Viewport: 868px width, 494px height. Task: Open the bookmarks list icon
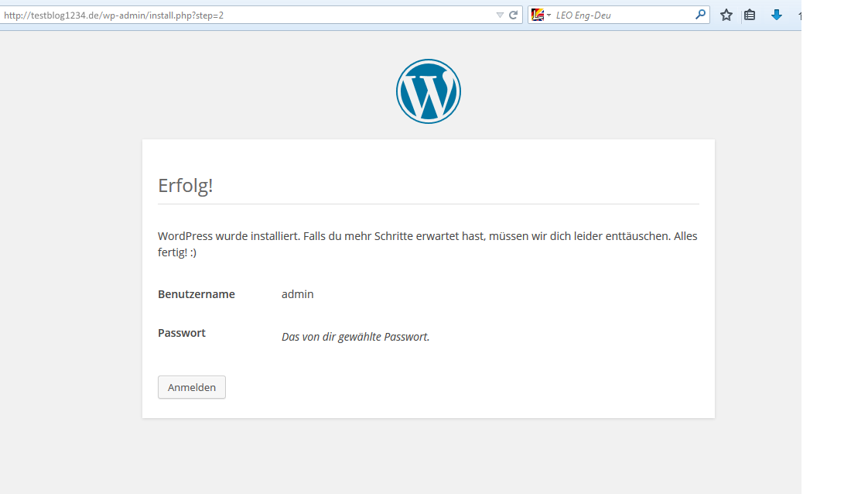750,15
